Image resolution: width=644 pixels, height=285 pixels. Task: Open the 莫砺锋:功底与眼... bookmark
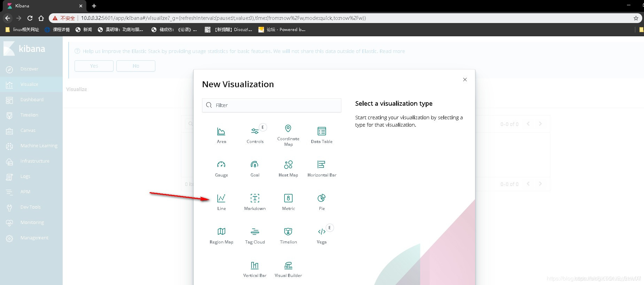click(121, 30)
